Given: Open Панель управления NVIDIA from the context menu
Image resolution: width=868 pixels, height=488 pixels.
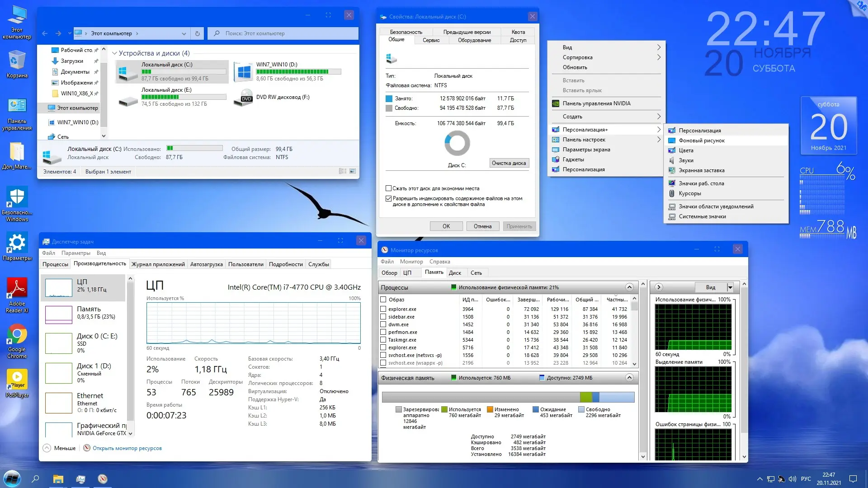Looking at the screenshot, I should 596,103.
